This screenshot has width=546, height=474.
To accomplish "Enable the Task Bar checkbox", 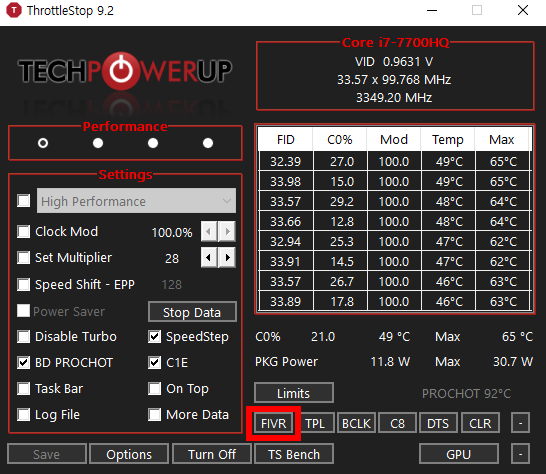I will [23, 388].
